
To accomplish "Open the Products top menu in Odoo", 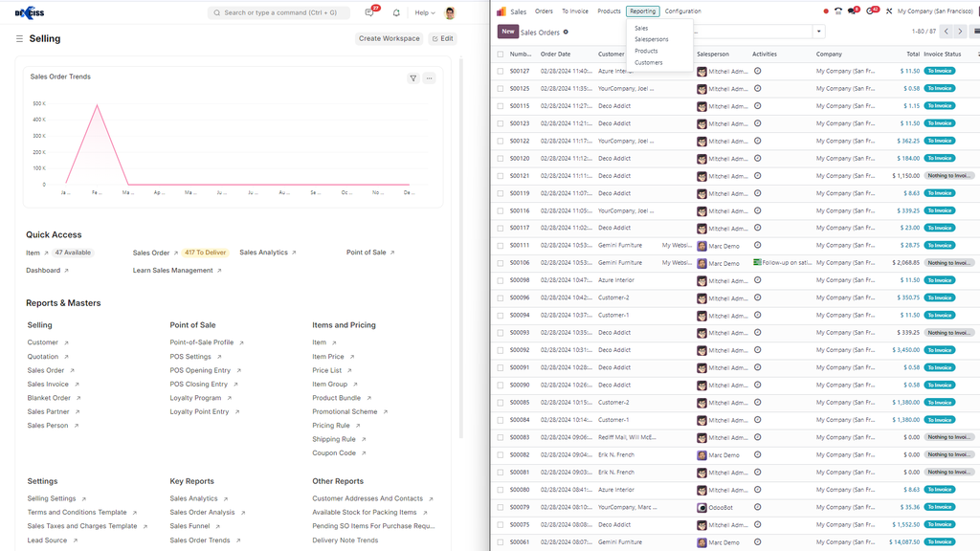I will coord(609,11).
